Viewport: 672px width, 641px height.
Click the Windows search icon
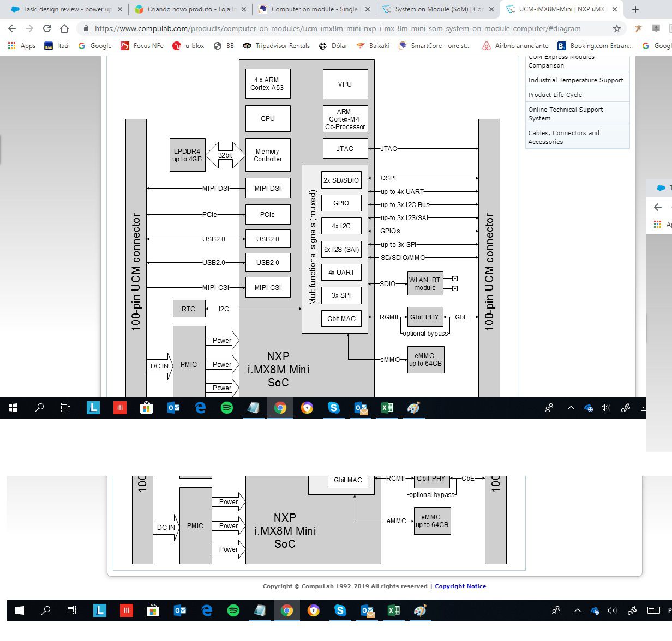[39, 408]
